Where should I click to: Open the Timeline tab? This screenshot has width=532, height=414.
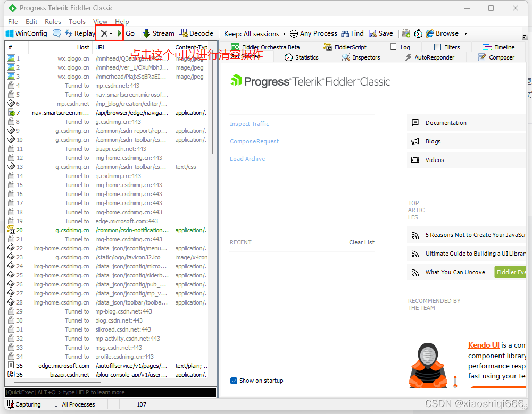(498, 47)
